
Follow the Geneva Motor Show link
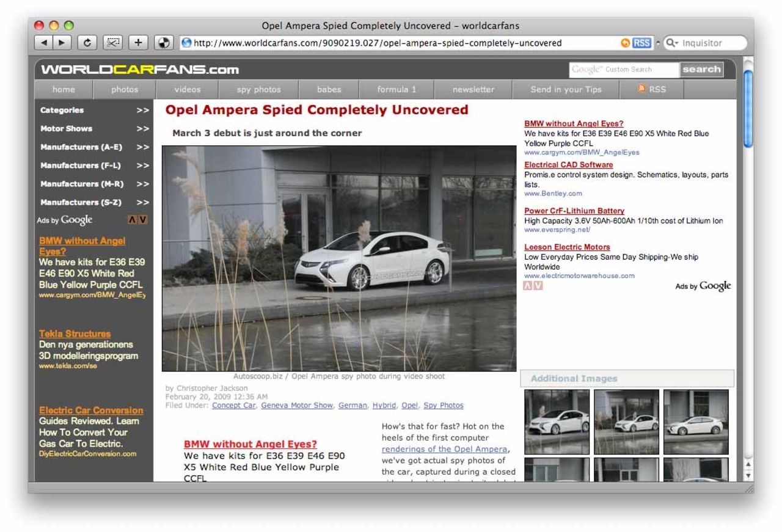pos(297,405)
